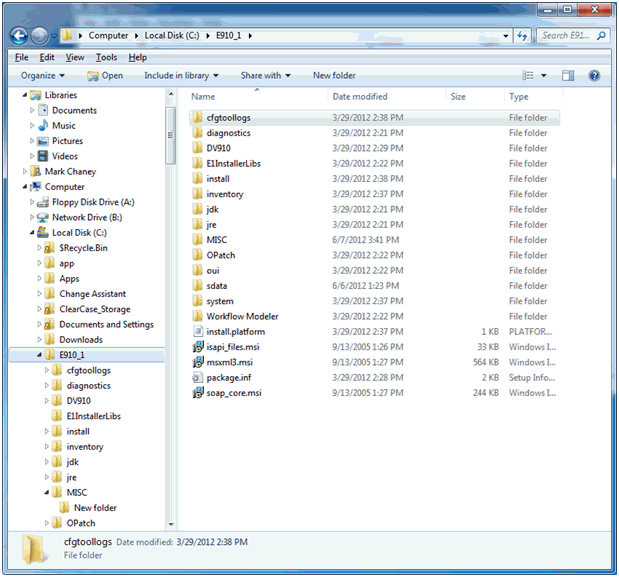Viewport: 619px width, 577px height.
Task: Select the isapi_files.msi installer icon
Action: pos(197,347)
